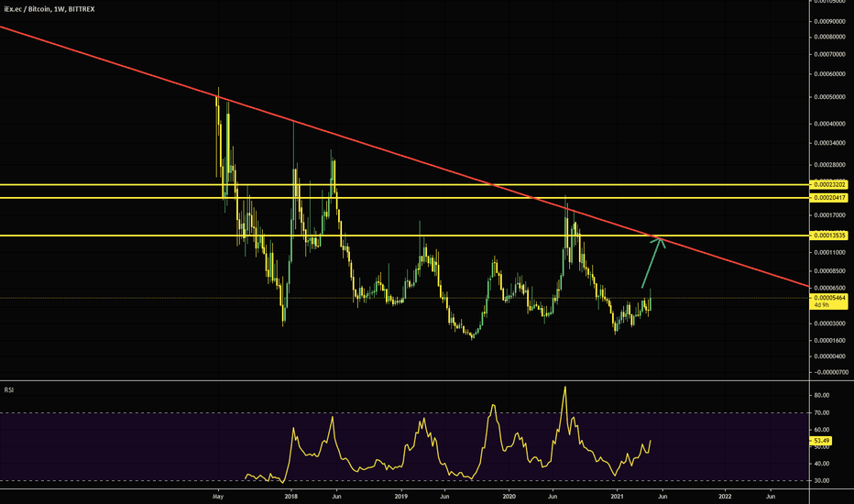Click the 80.00 RSI scale label

point(822,395)
